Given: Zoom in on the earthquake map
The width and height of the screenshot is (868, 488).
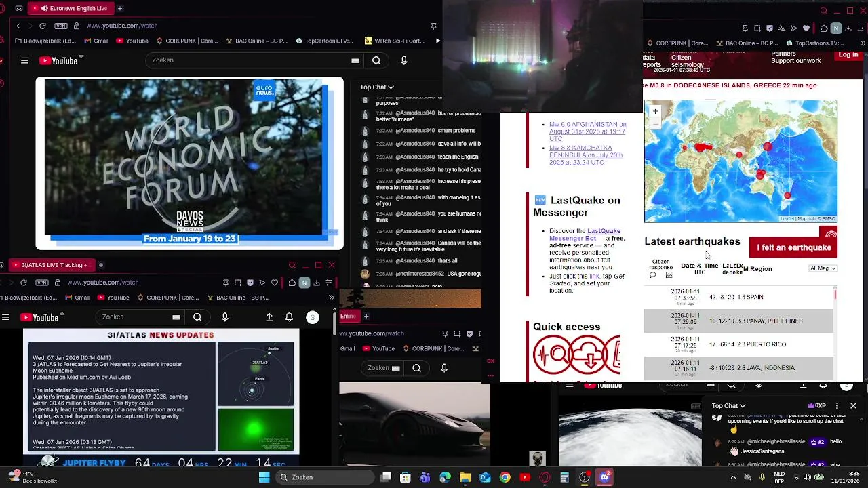Looking at the screenshot, I should click(655, 111).
